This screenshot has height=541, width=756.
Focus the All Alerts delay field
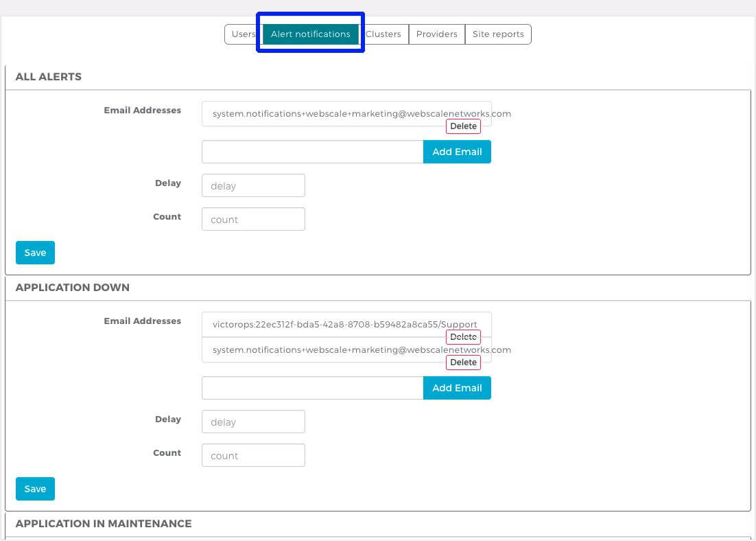(x=253, y=185)
